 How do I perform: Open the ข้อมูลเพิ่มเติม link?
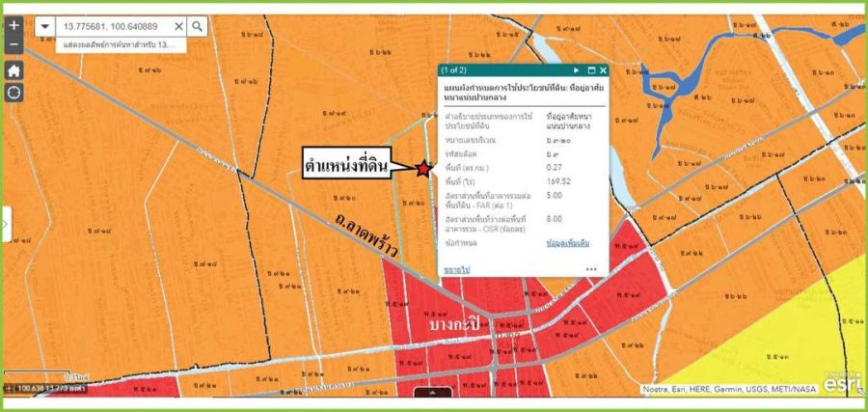[x=568, y=243]
